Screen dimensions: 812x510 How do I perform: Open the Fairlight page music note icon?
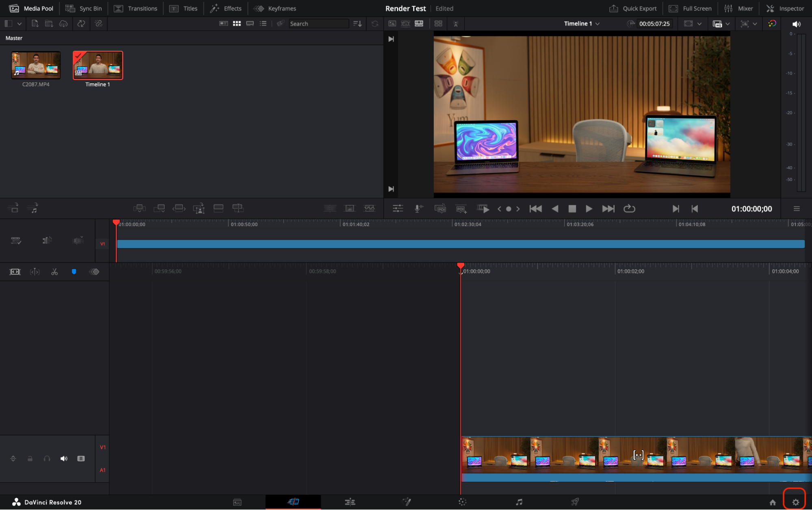coord(519,502)
